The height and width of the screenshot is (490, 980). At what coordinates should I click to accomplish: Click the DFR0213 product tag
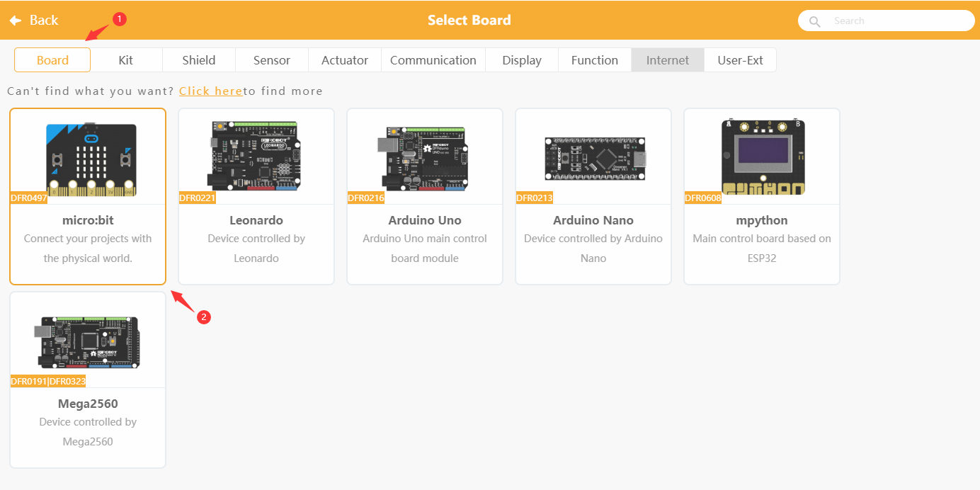[535, 198]
